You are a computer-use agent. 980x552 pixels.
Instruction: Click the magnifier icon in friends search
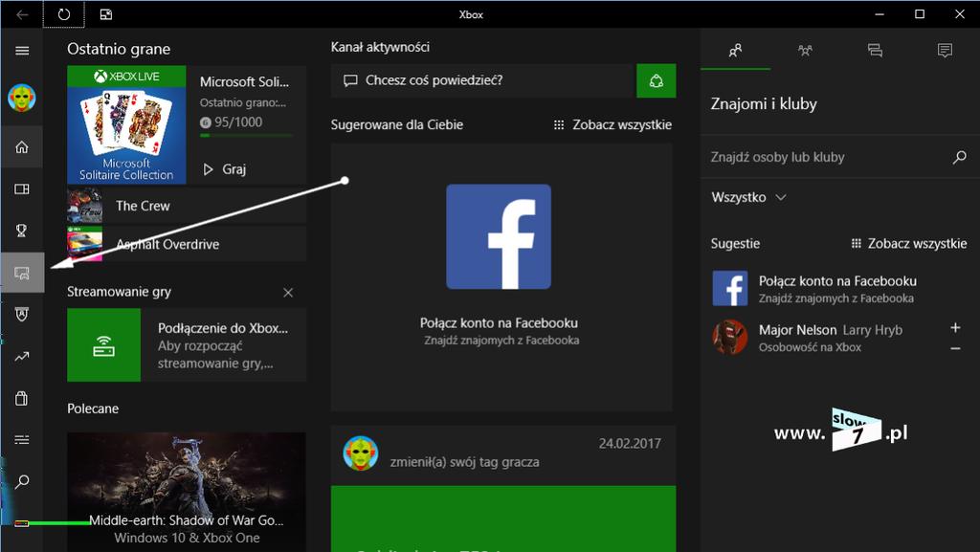point(959,157)
